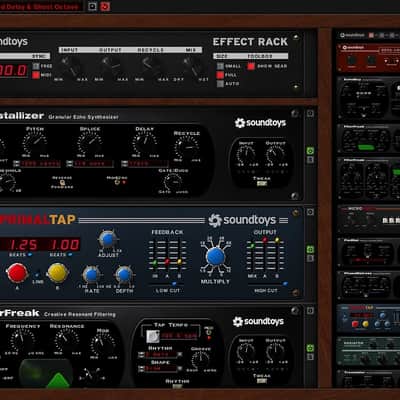Click the Soundtoys logo on Crystallizer
The height and width of the screenshot is (400, 400).
coord(260,123)
